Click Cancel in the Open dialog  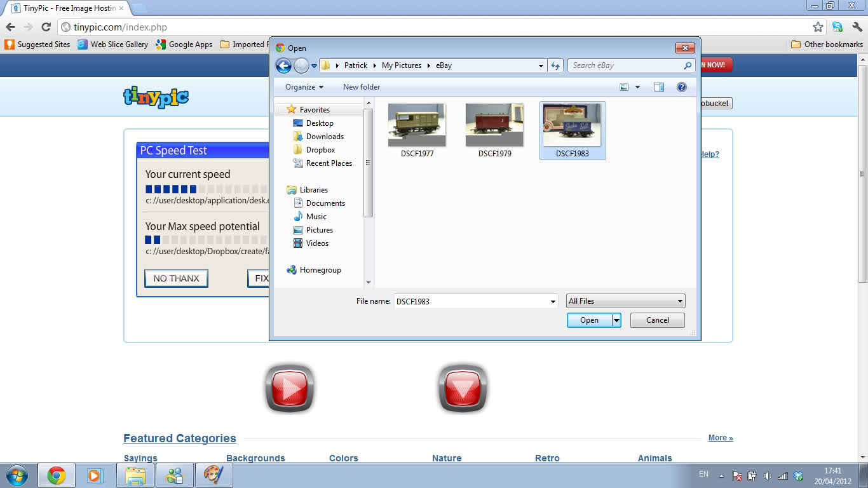657,320
